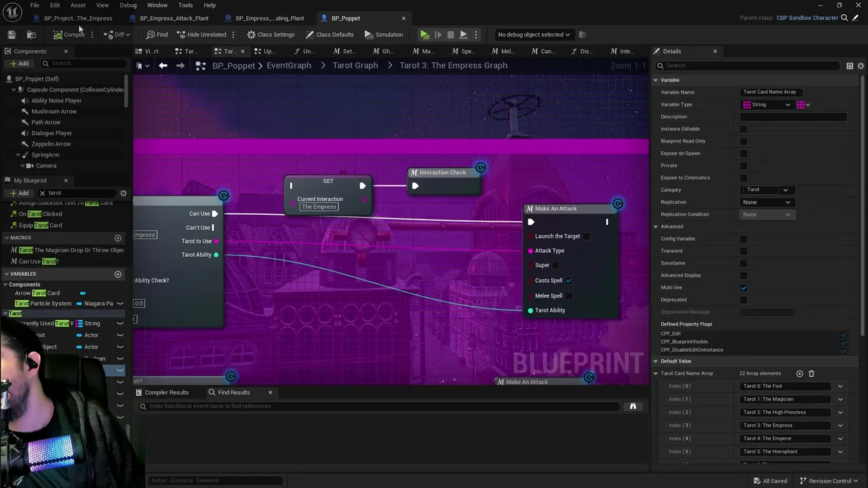Collapse the VARIABLES section
The width and height of the screenshot is (868, 488).
(6, 274)
